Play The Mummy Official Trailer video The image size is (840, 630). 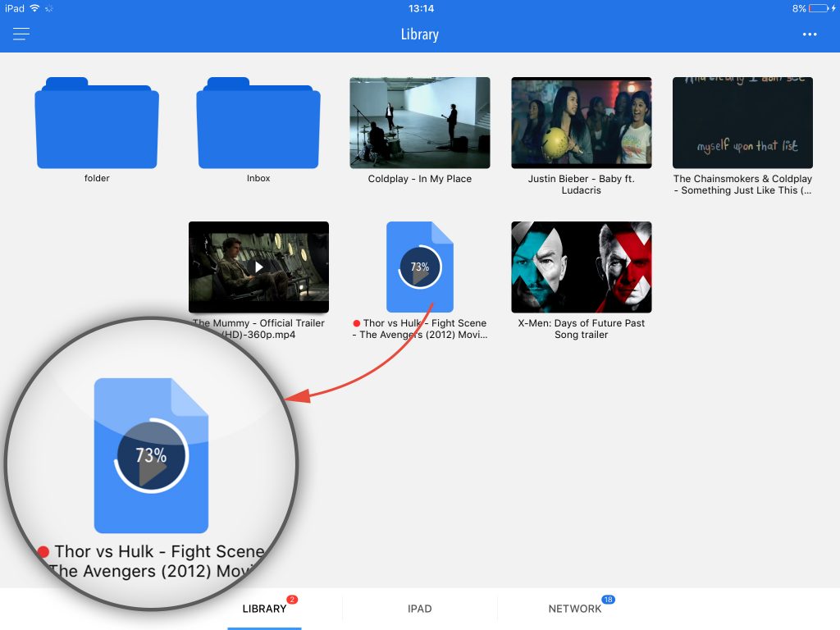point(258,267)
